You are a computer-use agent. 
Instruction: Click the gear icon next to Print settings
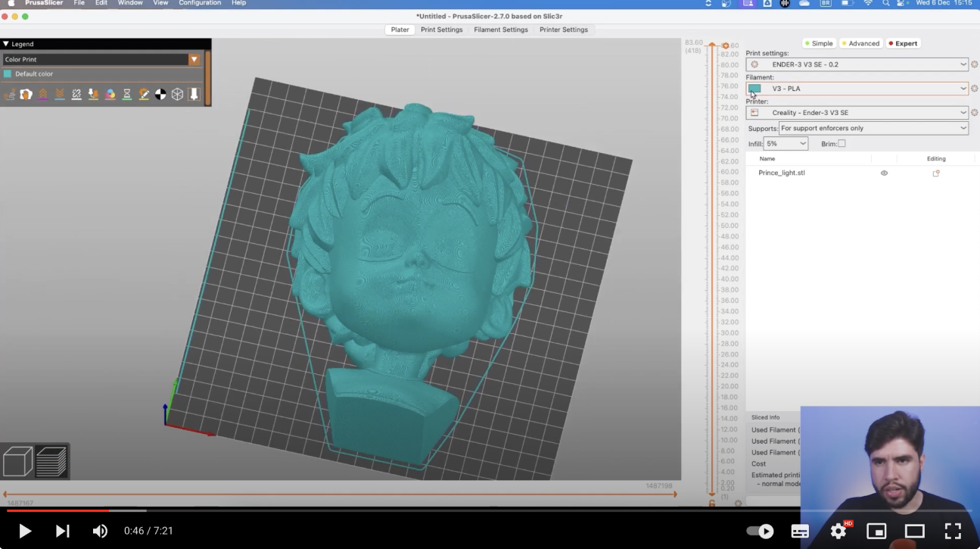[x=975, y=64]
